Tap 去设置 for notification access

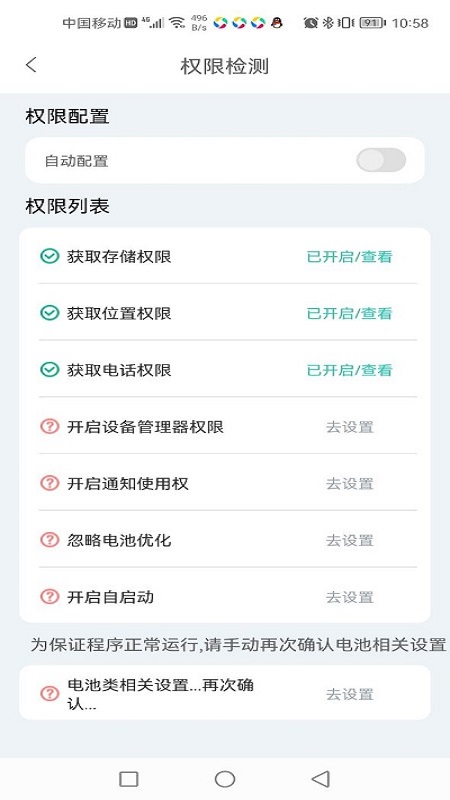(350, 483)
